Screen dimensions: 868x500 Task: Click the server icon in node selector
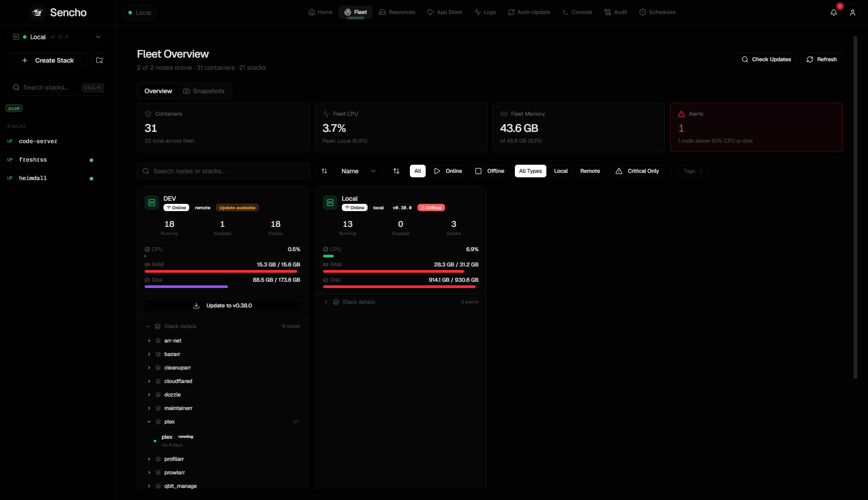tap(16, 37)
